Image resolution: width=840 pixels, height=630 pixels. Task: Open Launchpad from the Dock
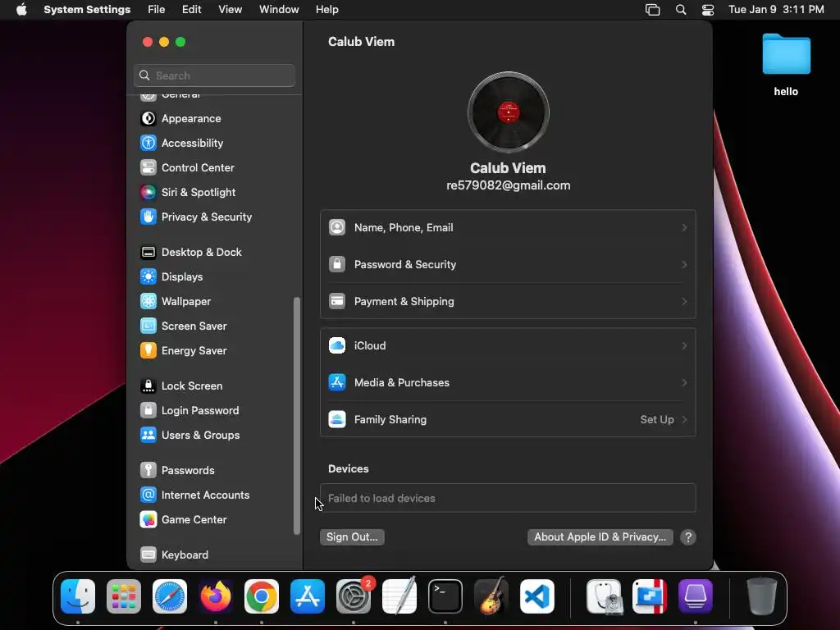pyautogui.click(x=124, y=596)
